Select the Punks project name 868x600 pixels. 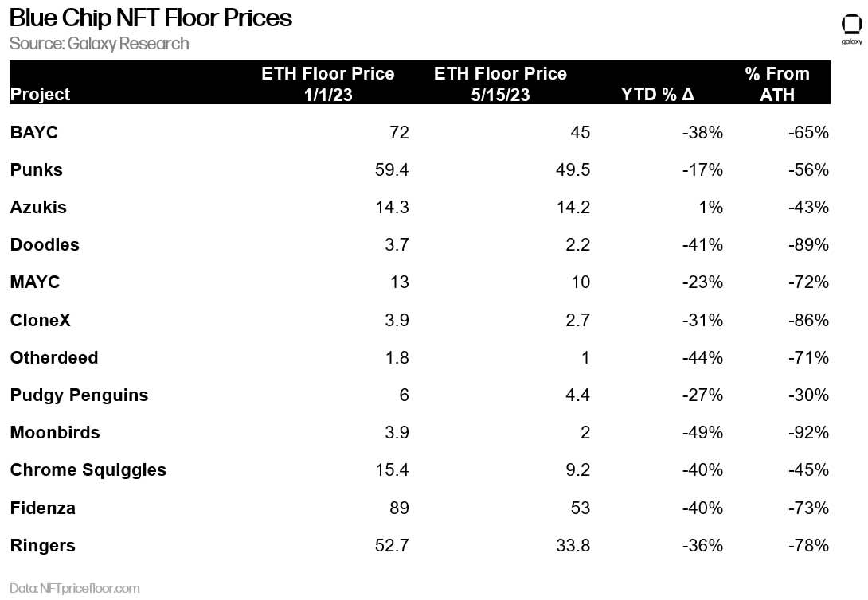36,169
